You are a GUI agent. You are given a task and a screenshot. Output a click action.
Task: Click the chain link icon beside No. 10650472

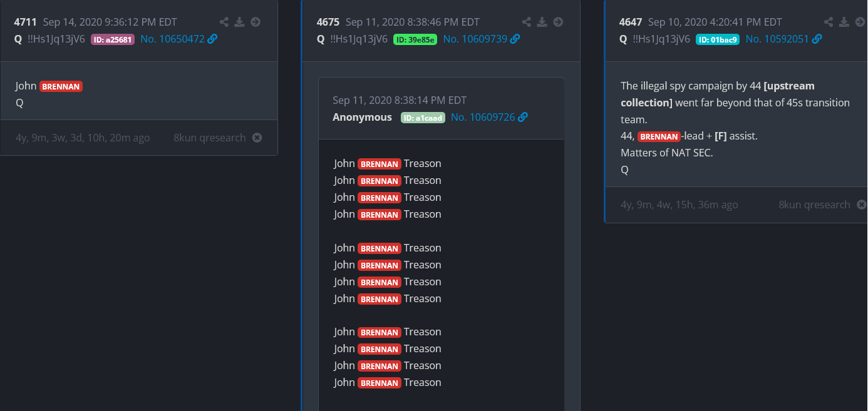[212, 39]
